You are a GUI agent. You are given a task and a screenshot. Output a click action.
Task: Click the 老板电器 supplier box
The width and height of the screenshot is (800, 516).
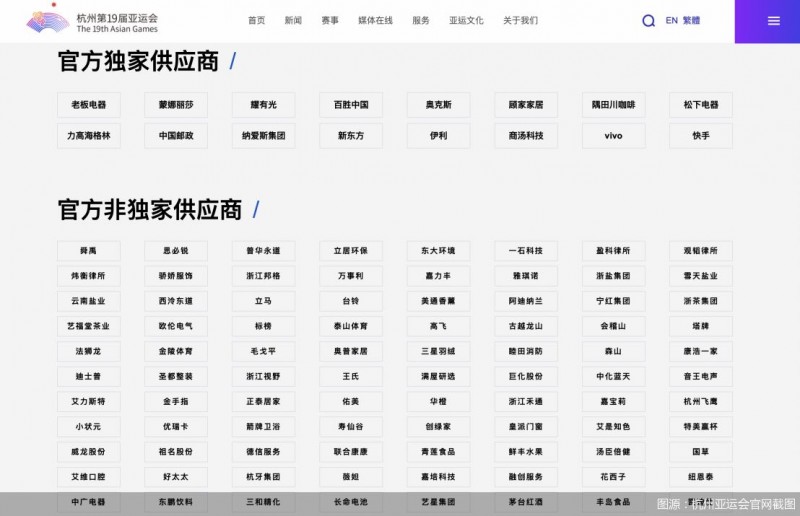(89, 105)
